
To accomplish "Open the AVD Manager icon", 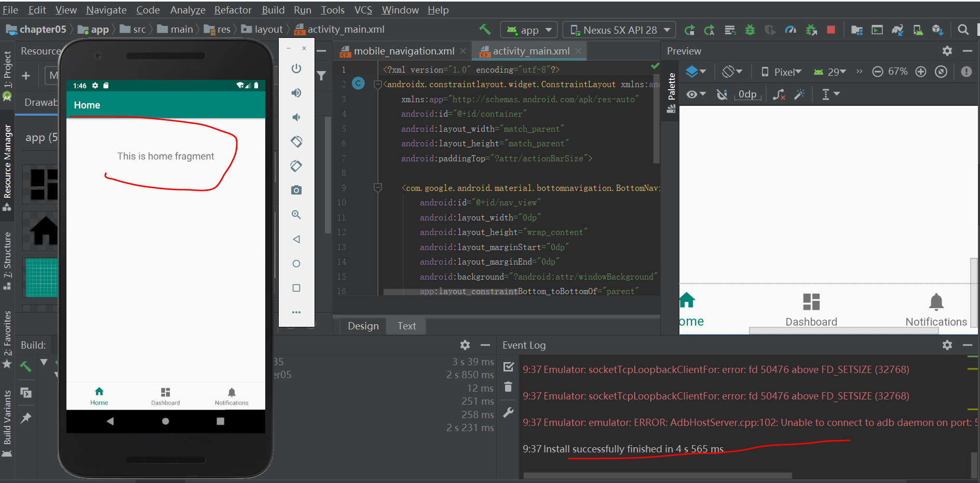I will [x=918, y=30].
